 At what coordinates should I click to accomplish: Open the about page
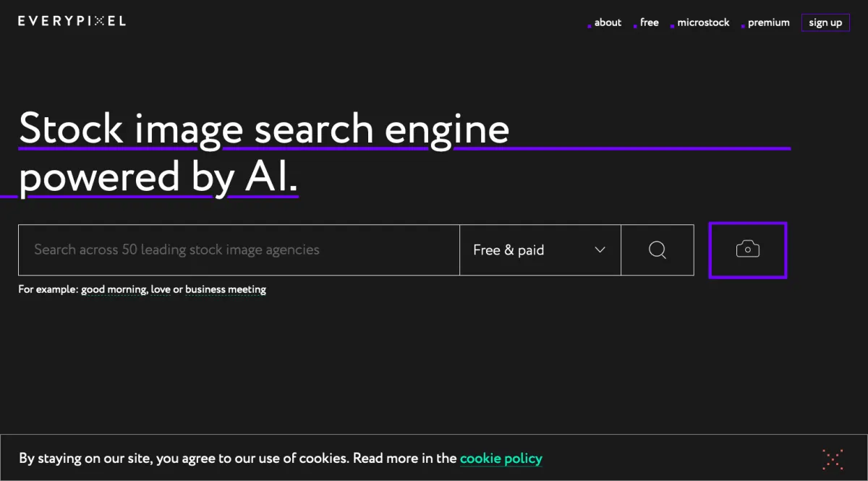coord(608,22)
